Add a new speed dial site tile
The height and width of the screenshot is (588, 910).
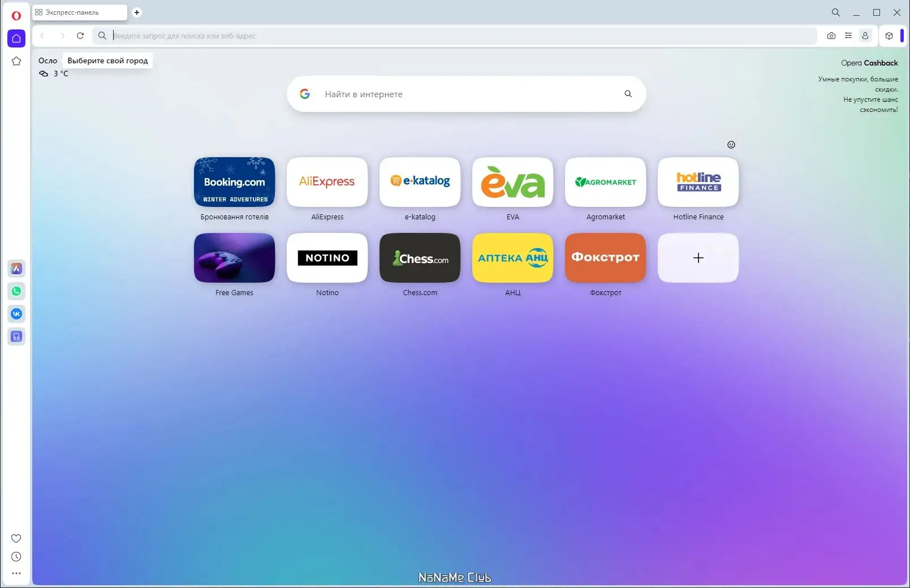(x=698, y=258)
